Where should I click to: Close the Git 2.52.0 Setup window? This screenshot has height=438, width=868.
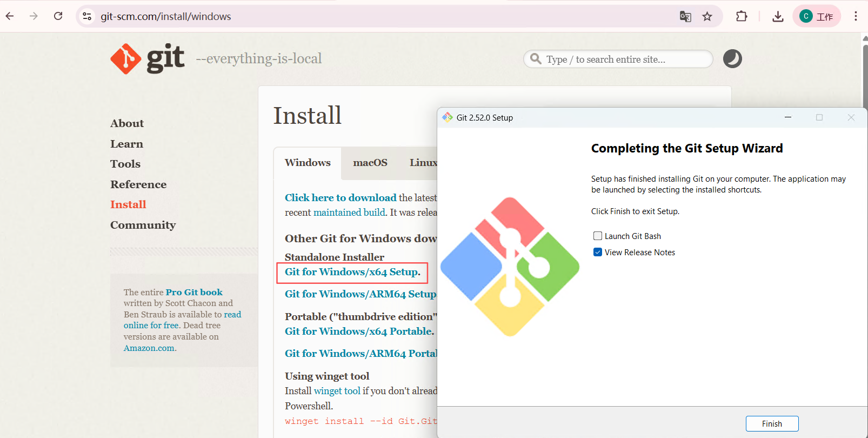tap(851, 117)
